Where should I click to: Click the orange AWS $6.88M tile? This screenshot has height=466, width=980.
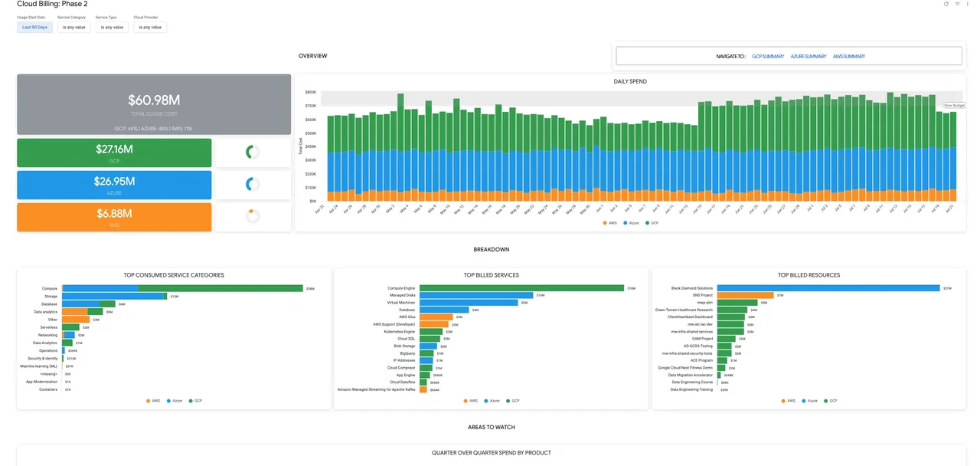(x=114, y=217)
